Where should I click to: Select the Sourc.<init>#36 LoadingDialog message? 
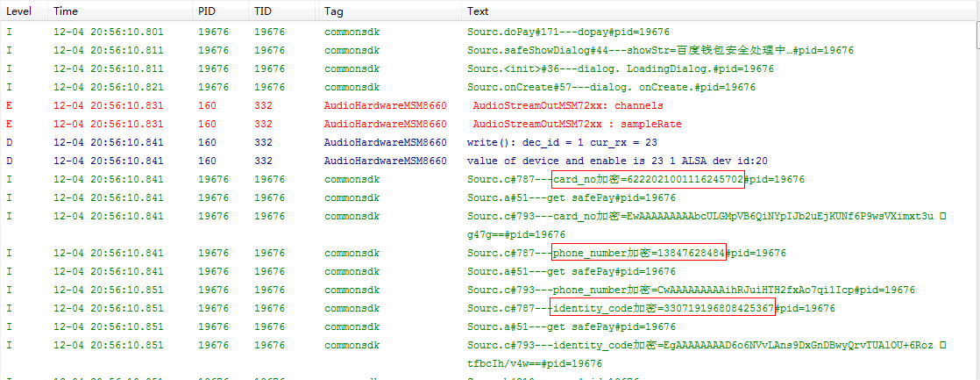pyautogui.click(x=621, y=68)
